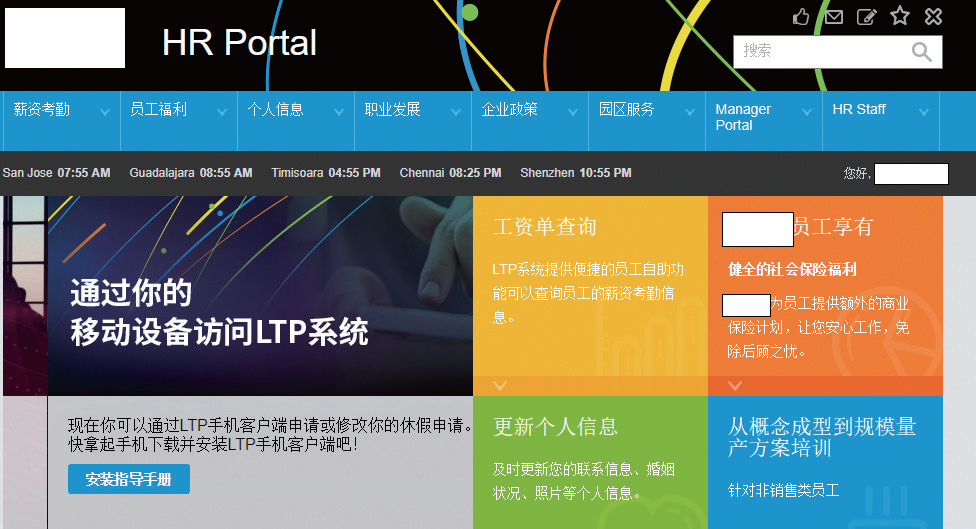976x529 pixels.
Task: Expand dropdown arrow next to 园区服务
Action: point(690,112)
